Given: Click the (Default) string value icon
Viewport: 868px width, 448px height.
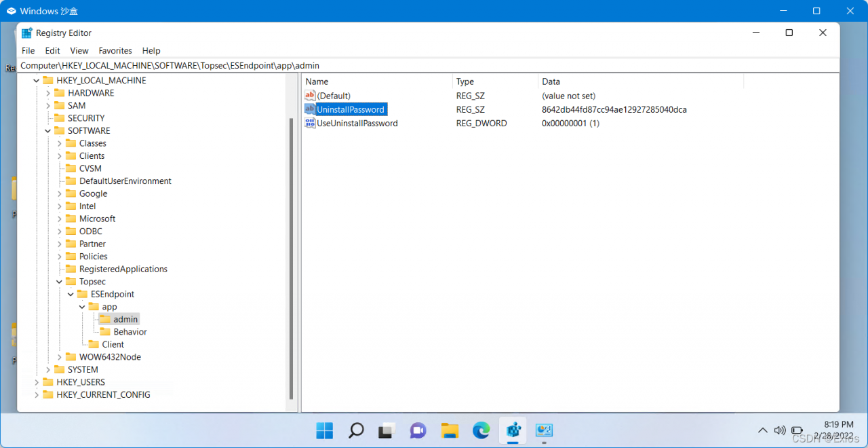Looking at the screenshot, I should pyautogui.click(x=310, y=96).
